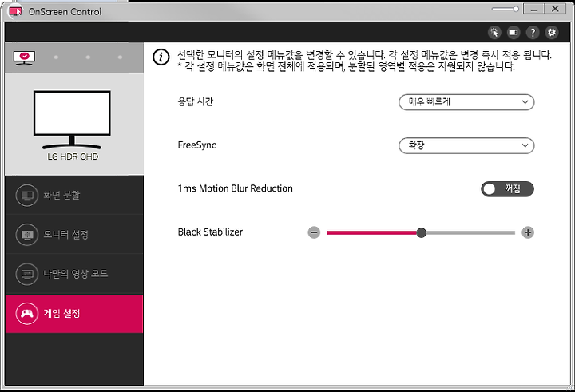Image resolution: width=575 pixels, height=392 pixels.
Task: Click minus button of Black Stabilizer
Action: pyautogui.click(x=314, y=232)
